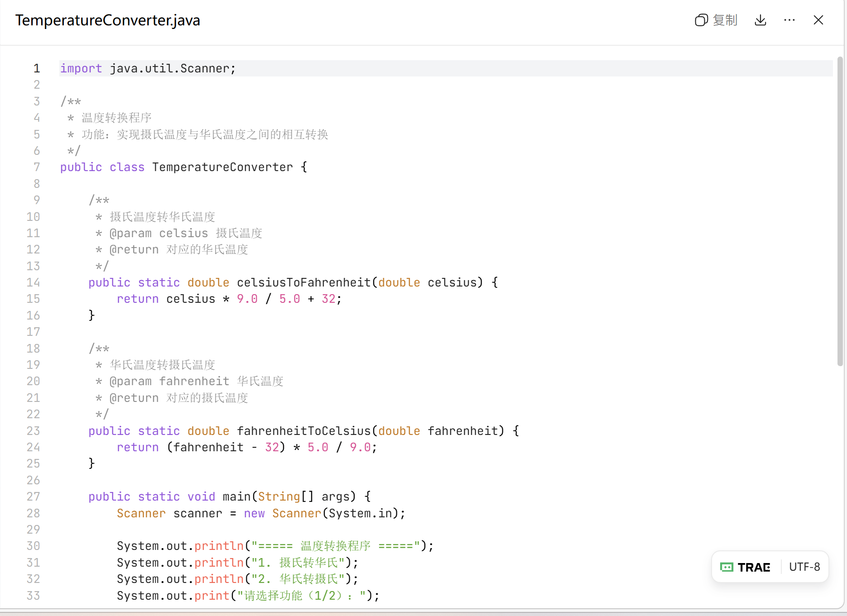
Task: Click line number 23 in the gutter
Action: tap(33, 431)
